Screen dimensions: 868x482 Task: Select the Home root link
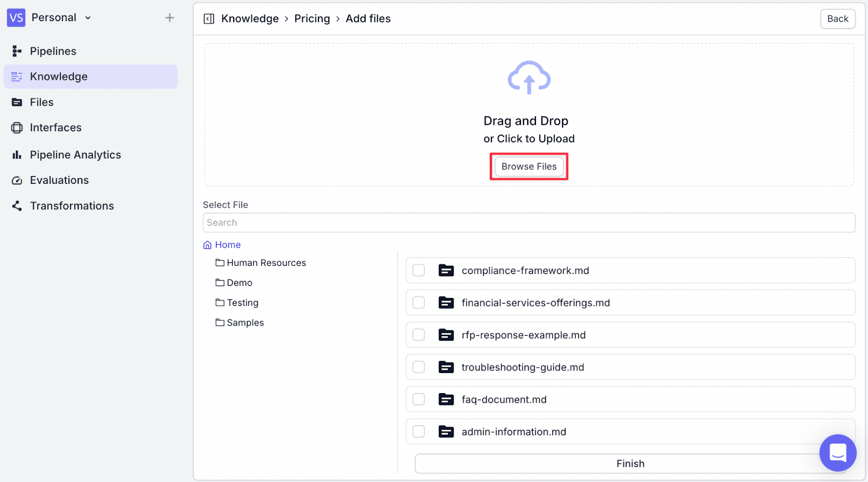228,245
